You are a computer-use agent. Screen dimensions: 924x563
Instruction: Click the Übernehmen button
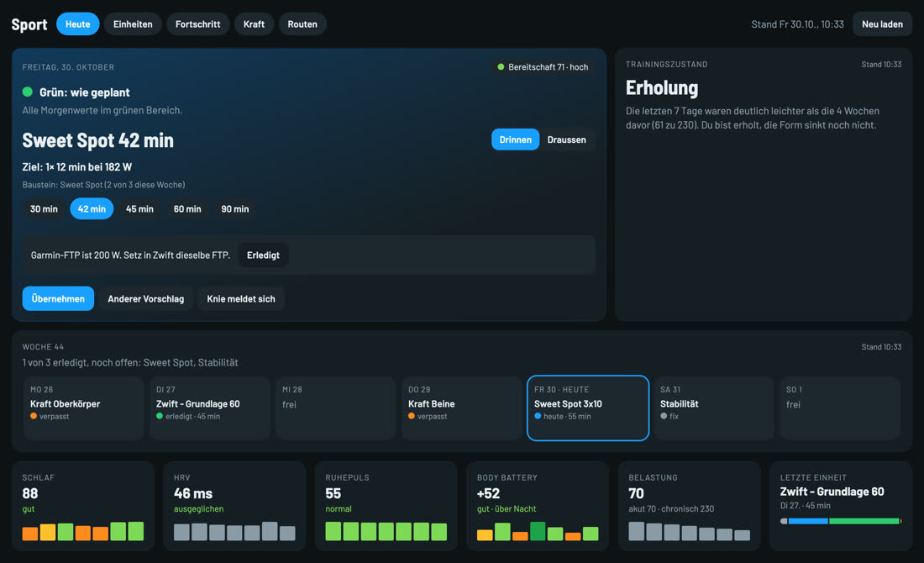(x=58, y=299)
